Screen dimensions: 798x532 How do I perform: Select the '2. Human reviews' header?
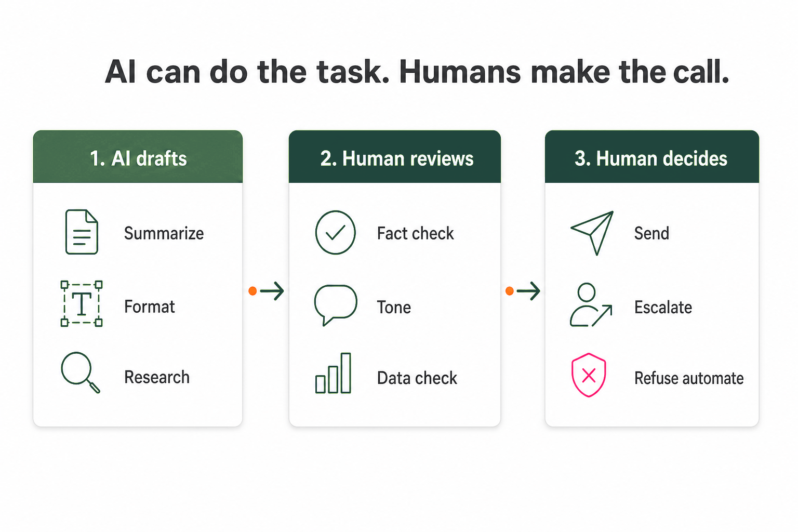(395, 157)
